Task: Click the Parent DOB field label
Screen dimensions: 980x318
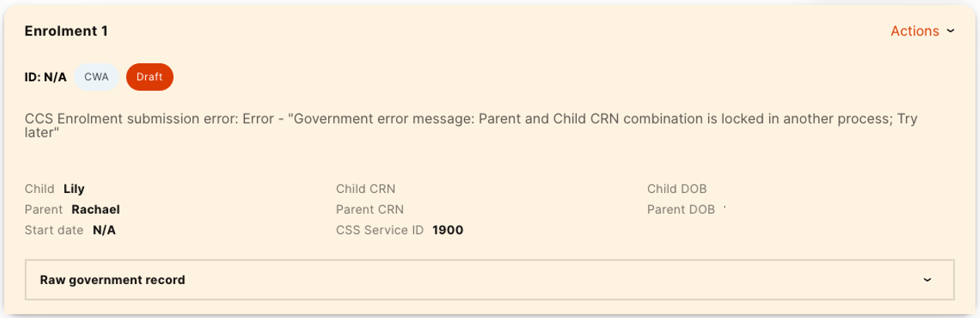Action: coord(680,209)
